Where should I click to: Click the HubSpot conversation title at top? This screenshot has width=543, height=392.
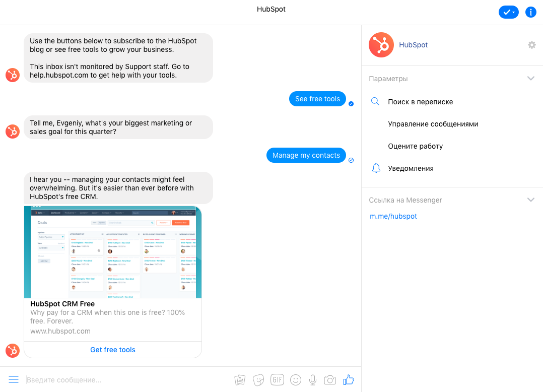click(271, 10)
